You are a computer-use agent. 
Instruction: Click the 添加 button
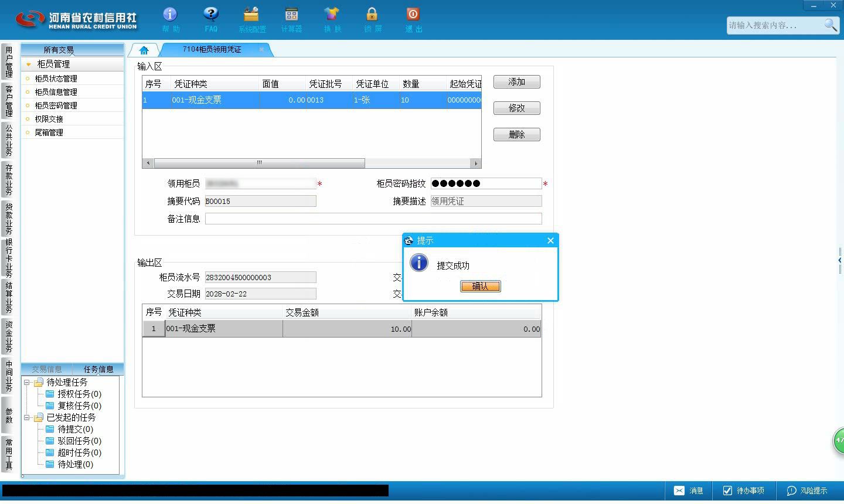(x=516, y=82)
